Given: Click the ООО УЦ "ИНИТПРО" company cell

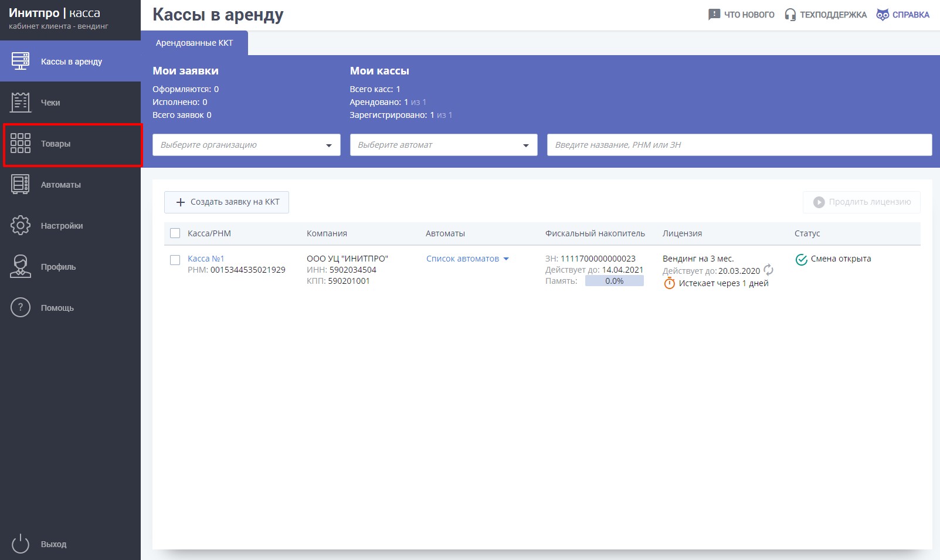Looking at the screenshot, I should [x=347, y=259].
